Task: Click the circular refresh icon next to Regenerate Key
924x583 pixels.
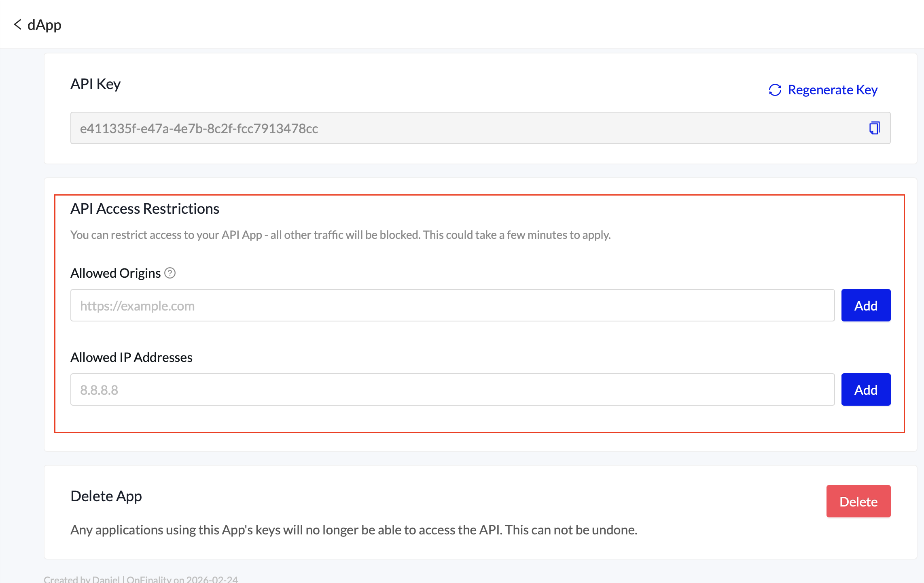Action: point(774,89)
